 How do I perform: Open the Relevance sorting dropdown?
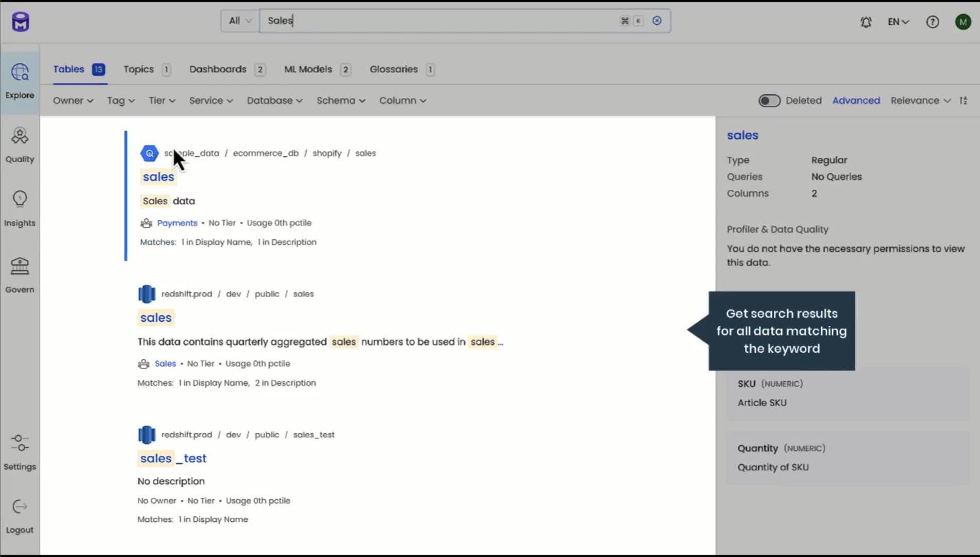[920, 101]
